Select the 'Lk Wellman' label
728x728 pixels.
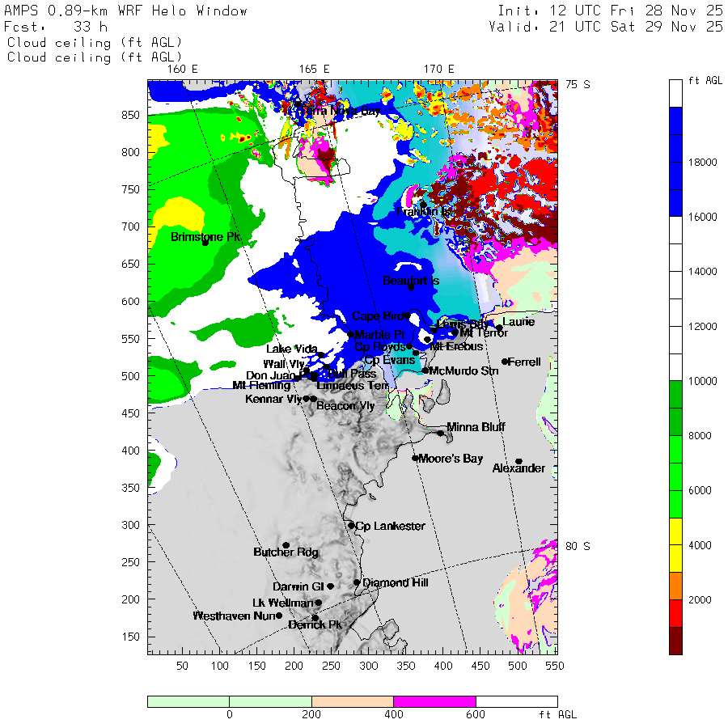tap(283, 603)
